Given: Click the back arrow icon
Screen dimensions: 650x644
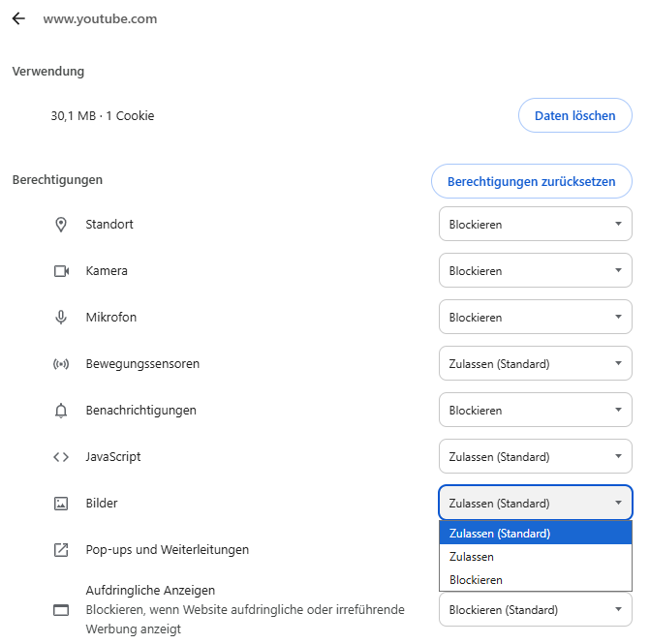Looking at the screenshot, I should point(18,18).
